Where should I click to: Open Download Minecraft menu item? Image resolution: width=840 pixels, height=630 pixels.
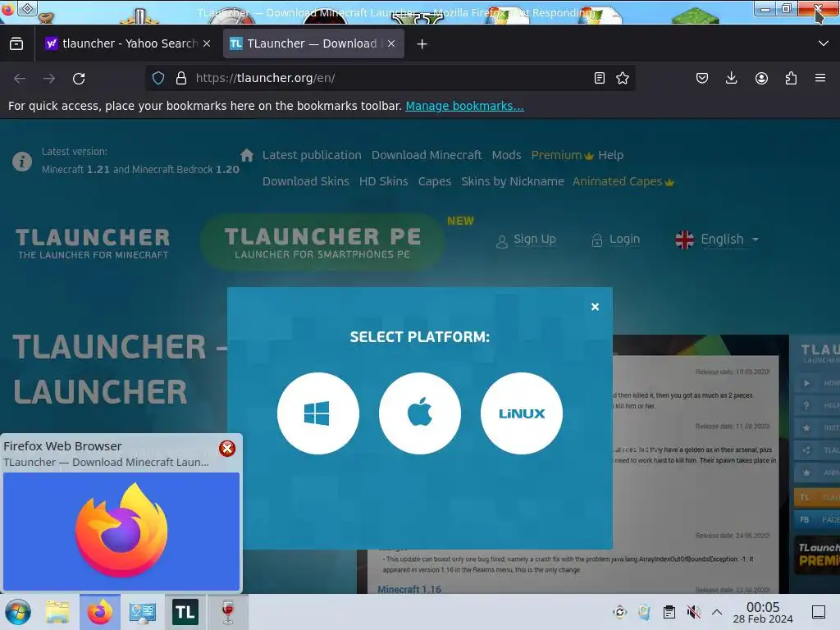tap(427, 155)
